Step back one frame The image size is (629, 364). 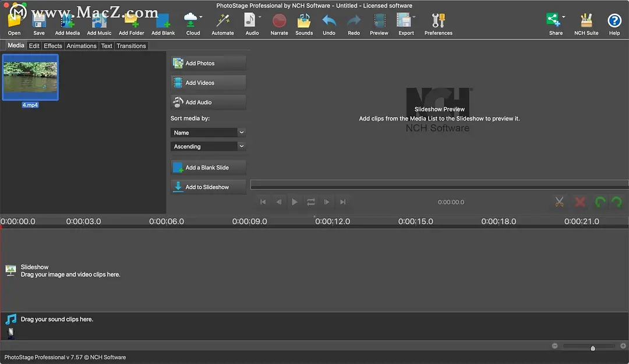279,202
